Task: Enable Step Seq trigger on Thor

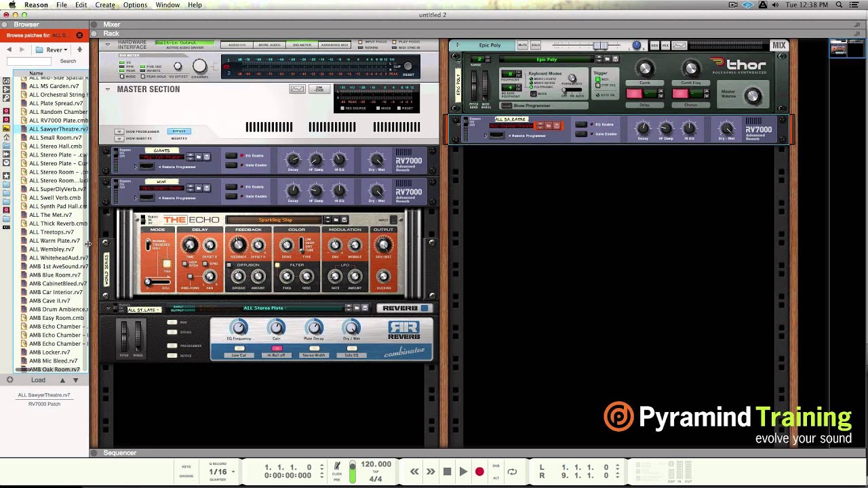Action: point(598,85)
